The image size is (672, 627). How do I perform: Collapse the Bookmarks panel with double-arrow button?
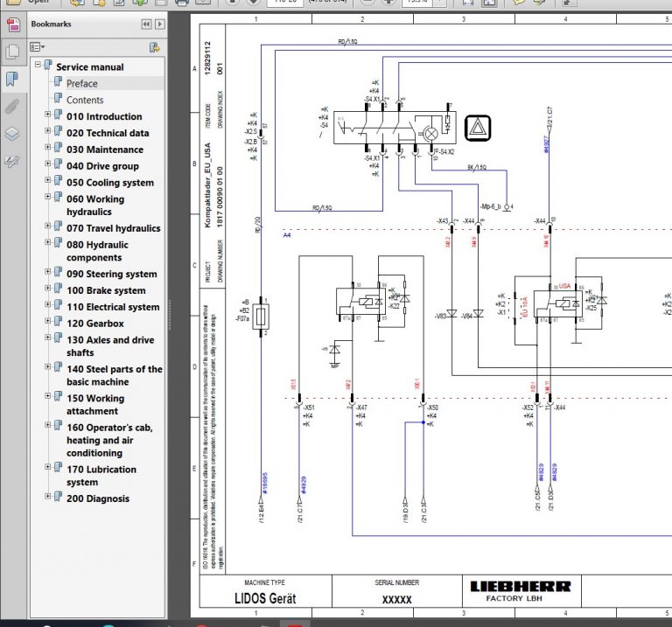point(147,24)
